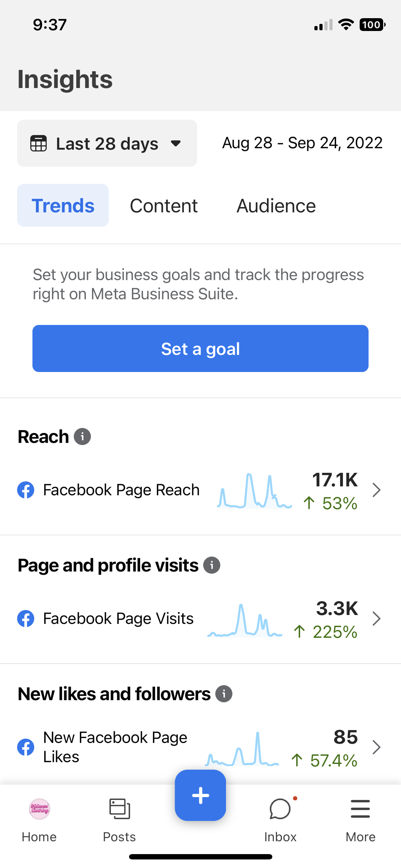Open the Last 28 days date dropdown
401x868 pixels.
coord(107,143)
